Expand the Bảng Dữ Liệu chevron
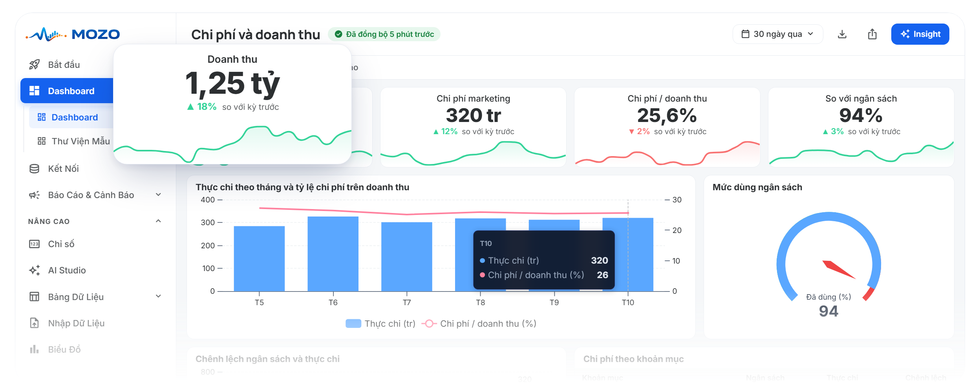Image resolution: width=980 pixels, height=384 pixels. [158, 296]
